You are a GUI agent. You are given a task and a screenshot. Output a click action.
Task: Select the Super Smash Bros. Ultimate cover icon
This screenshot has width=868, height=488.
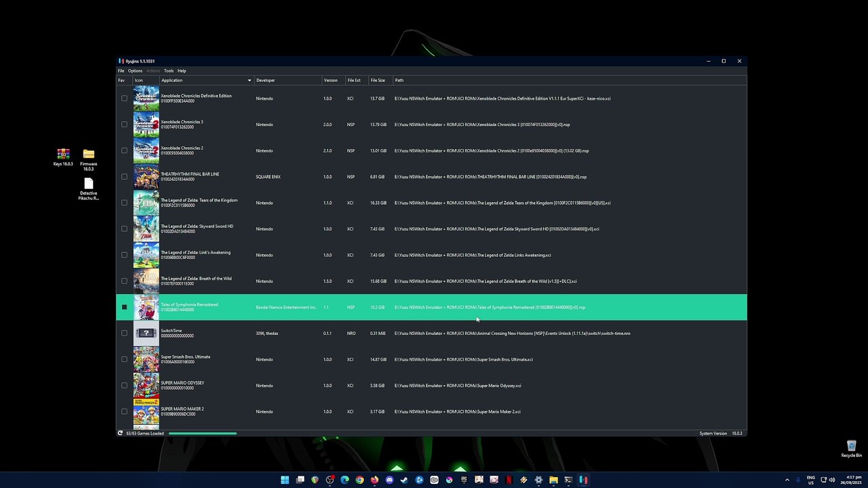[x=146, y=359]
